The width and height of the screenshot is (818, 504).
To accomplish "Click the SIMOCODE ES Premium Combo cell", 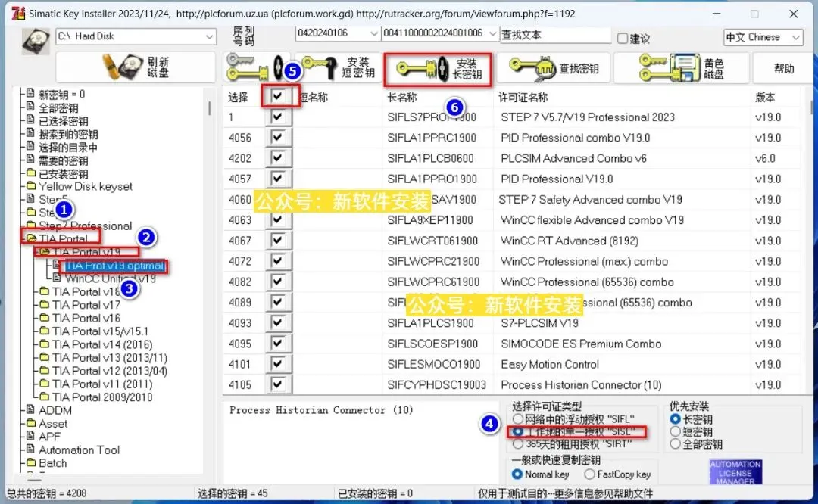I will (581, 344).
